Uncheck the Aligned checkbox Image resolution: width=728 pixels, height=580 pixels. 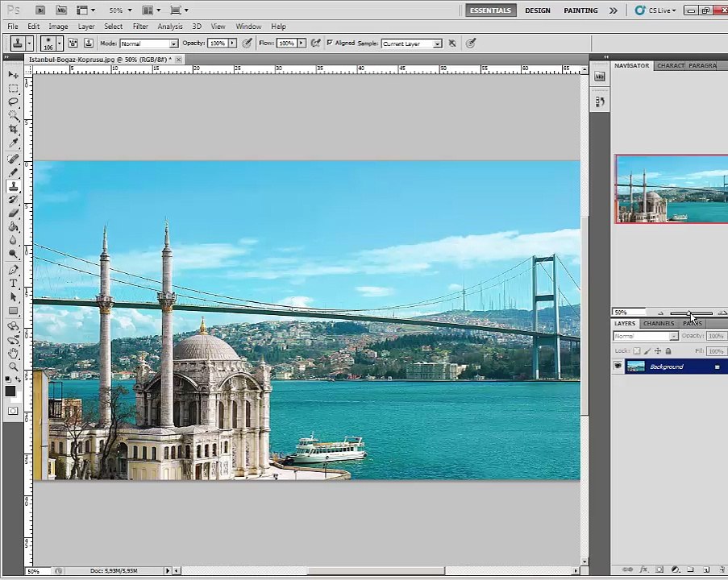(x=330, y=43)
